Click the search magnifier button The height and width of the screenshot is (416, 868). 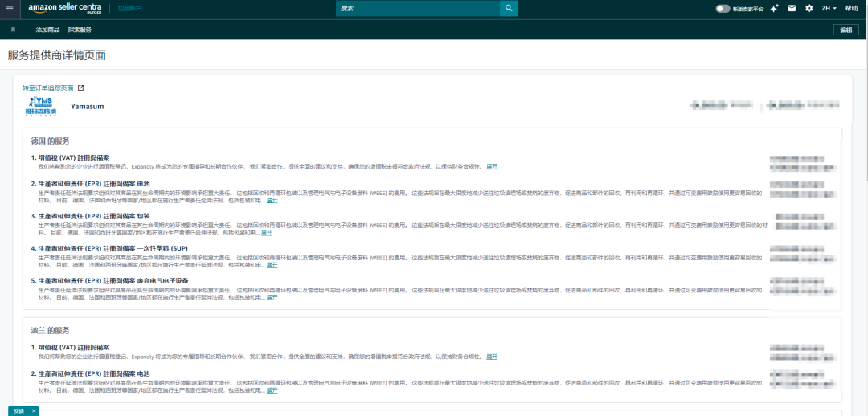(509, 8)
